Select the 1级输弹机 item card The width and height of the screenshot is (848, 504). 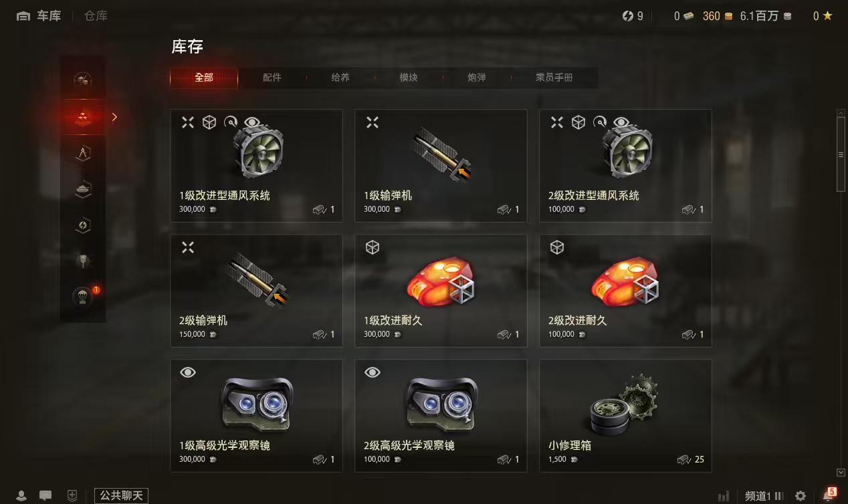[x=441, y=166]
